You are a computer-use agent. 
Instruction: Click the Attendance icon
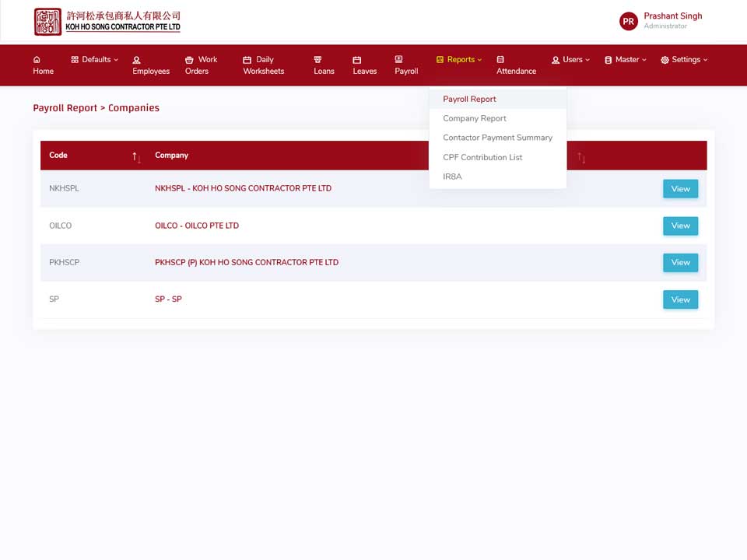(x=500, y=60)
